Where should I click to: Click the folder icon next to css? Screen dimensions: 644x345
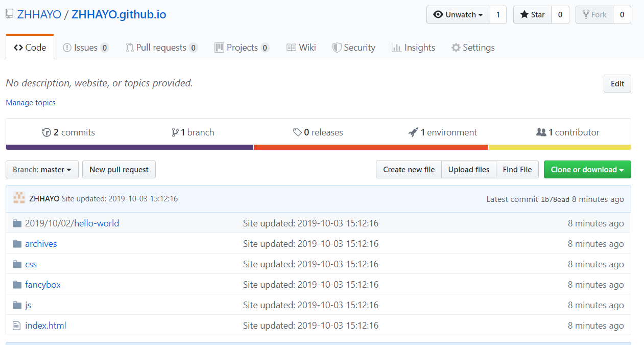17,264
